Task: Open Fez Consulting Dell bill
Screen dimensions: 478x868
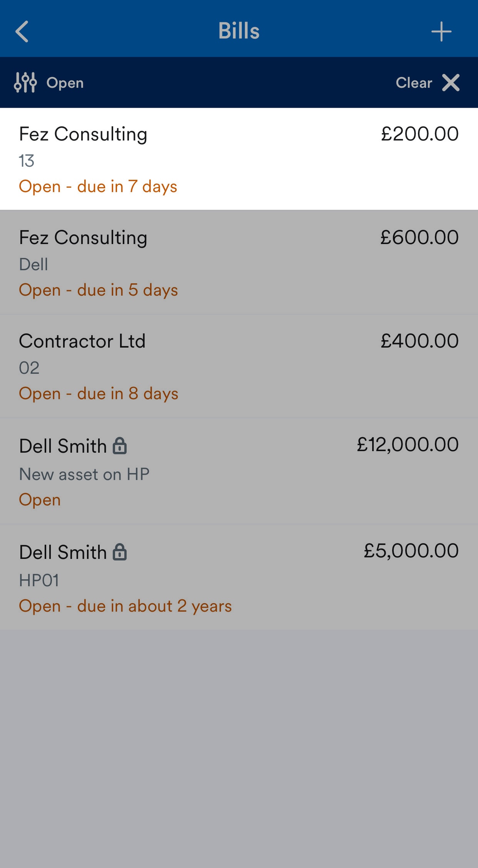Action: (239, 262)
